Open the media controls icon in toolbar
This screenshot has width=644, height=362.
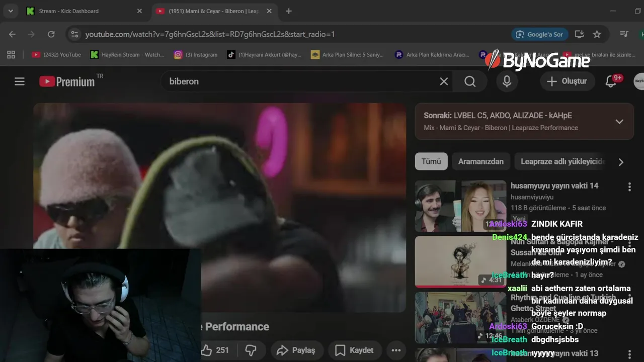624,34
